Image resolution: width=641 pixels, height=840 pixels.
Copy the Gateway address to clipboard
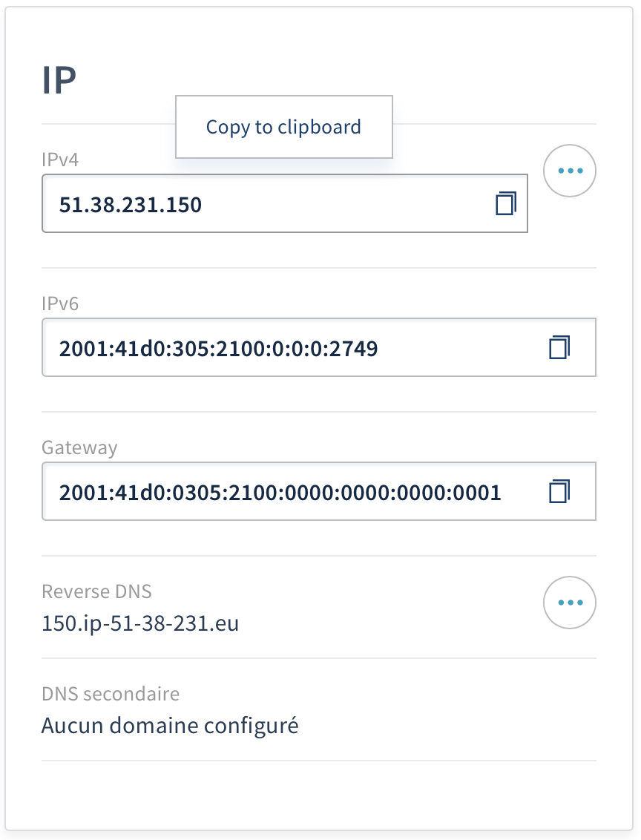(x=559, y=491)
